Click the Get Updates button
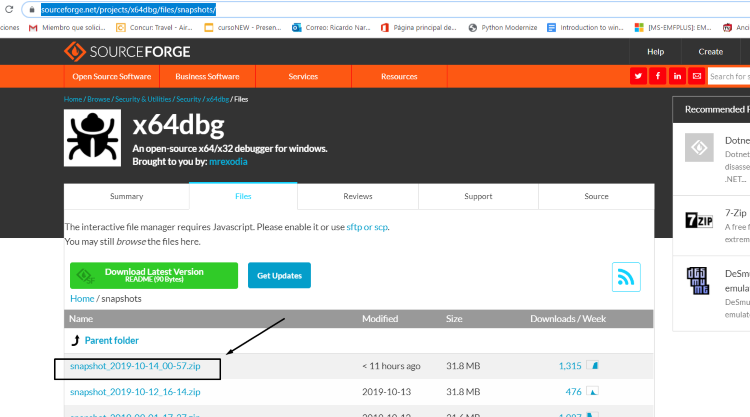The image size is (750, 417). [x=279, y=275]
